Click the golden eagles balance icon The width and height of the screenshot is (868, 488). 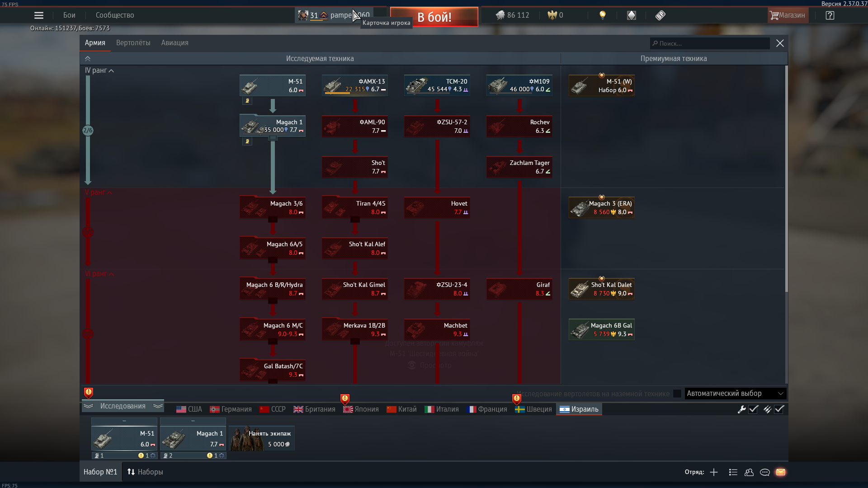[552, 15]
